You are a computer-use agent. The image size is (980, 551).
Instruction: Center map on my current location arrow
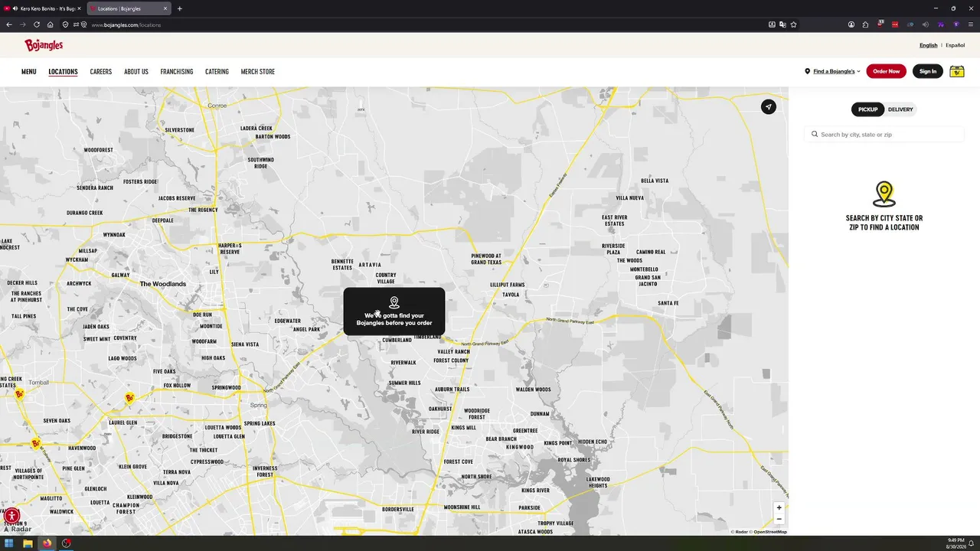(769, 107)
